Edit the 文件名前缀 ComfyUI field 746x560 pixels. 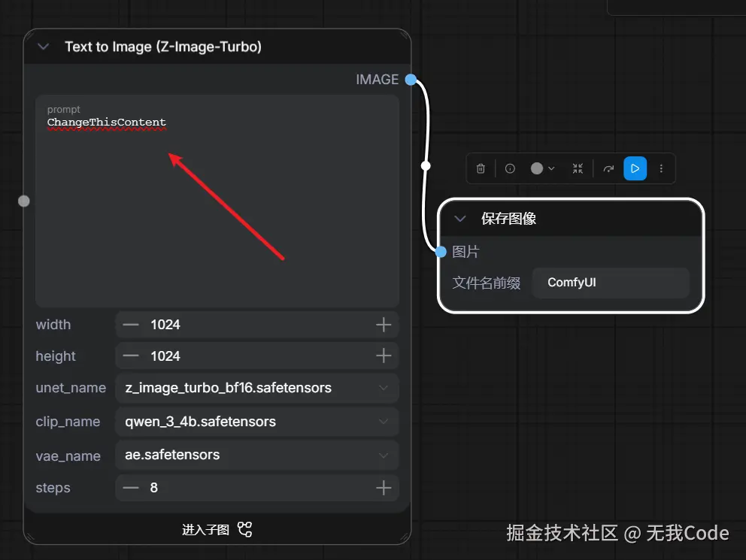click(x=611, y=283)
